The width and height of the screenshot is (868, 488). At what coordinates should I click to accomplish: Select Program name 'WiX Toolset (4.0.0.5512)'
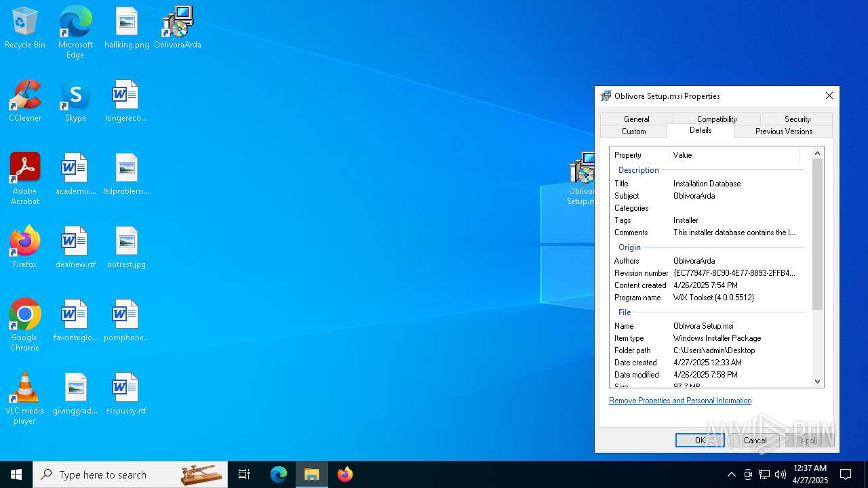coord(713,298)
